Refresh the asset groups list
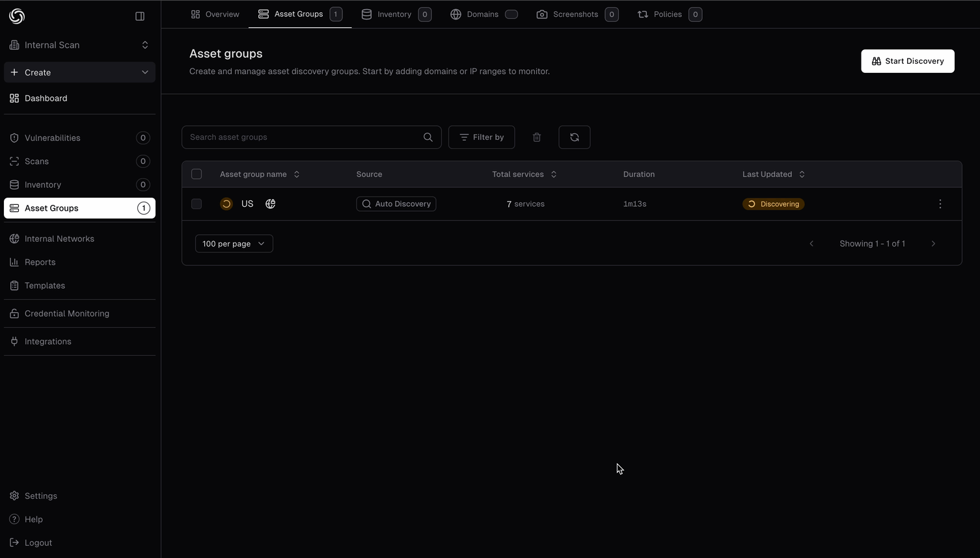 (575, 137)
